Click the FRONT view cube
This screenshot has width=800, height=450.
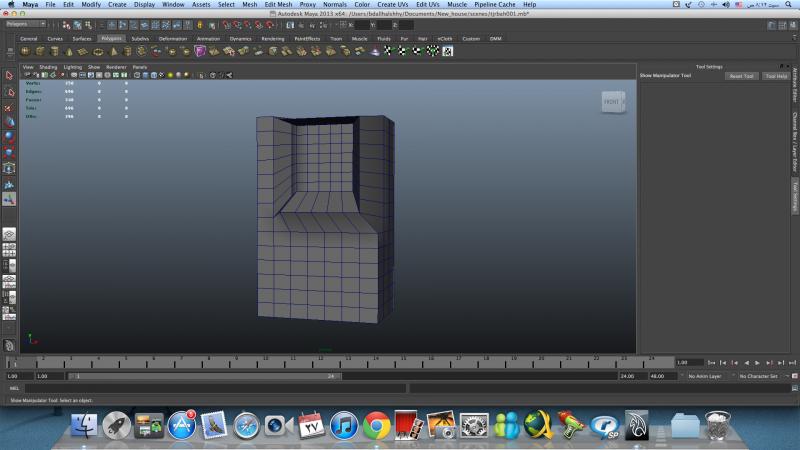(x=611, y=102)
